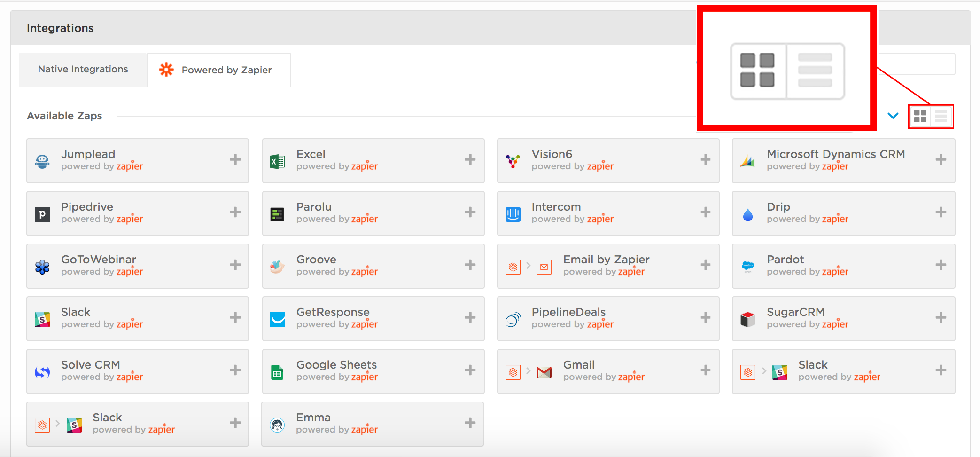Switch to the Powered by Zapier tab
Image resolution: width=980 pixels, height=457 pixels.
pos(218,69)
